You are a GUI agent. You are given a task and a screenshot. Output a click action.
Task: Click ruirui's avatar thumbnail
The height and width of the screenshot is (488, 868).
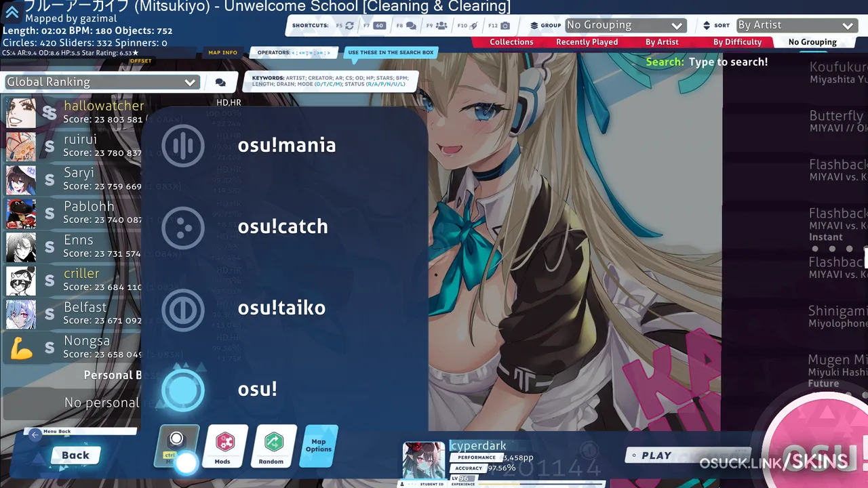pyautogui.click(x=21, y=146)
